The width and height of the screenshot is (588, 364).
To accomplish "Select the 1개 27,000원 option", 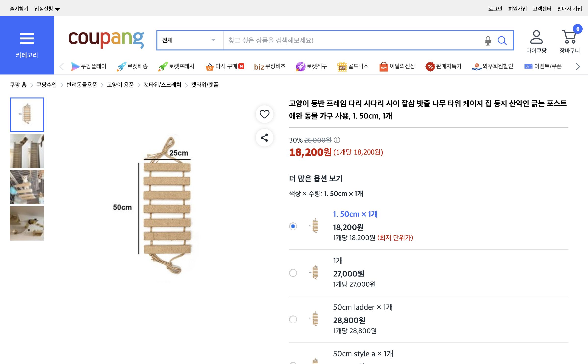I will [293, 273].
